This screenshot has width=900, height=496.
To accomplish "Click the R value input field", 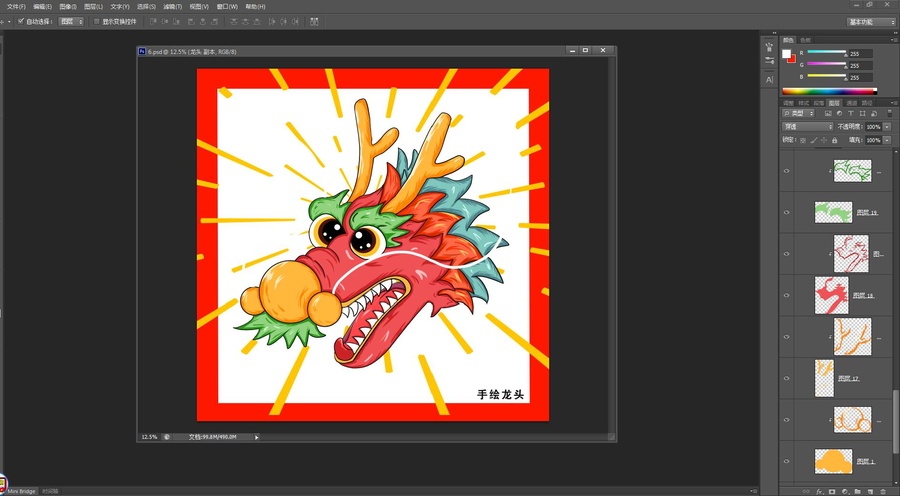I will pyautogui.click(x=860, y=53).
